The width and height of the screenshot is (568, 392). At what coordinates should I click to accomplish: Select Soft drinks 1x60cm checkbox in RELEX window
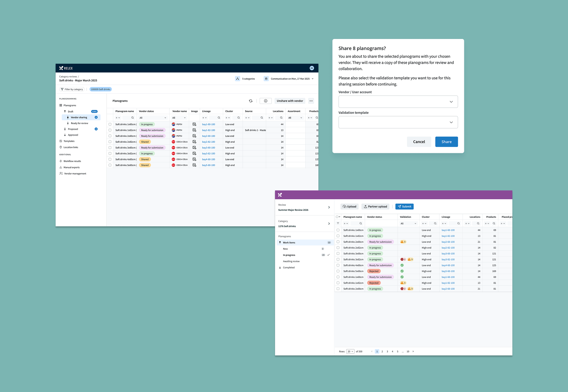(110, 124)
